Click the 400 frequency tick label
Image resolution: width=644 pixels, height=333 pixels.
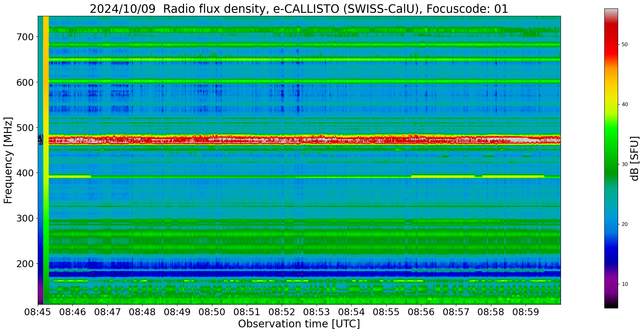25,173
